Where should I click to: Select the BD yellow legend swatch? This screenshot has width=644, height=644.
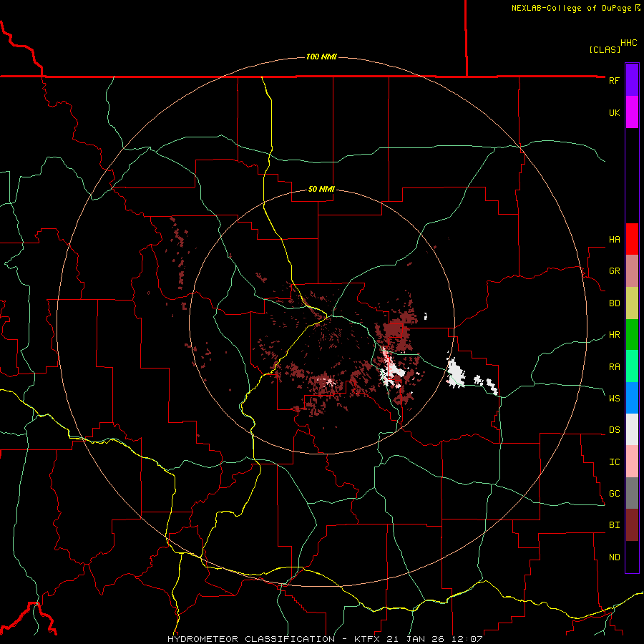(632, 303)
